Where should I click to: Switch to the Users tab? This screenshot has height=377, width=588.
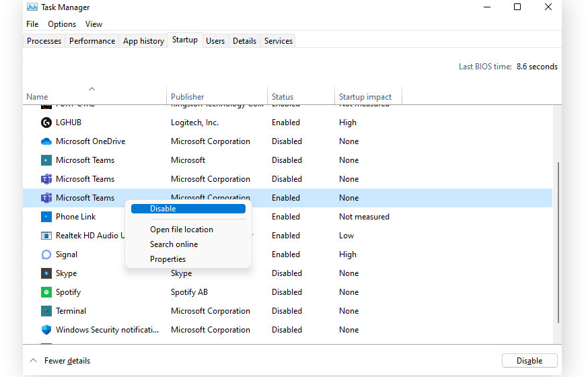click(x=215, y=41)
